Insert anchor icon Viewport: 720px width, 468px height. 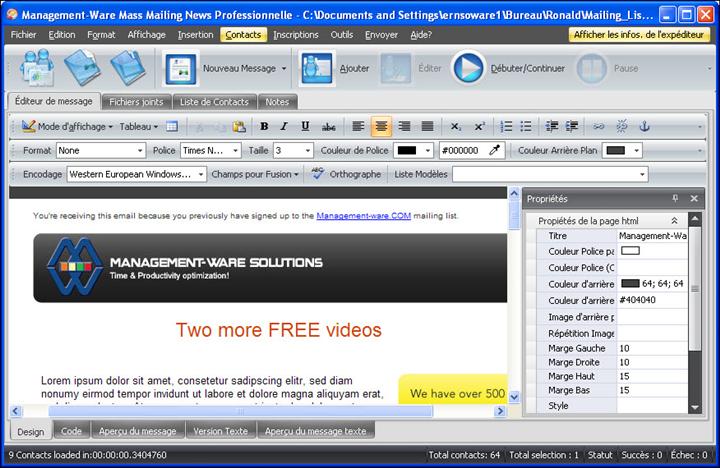pyautogui.click(x=645, y=126)
